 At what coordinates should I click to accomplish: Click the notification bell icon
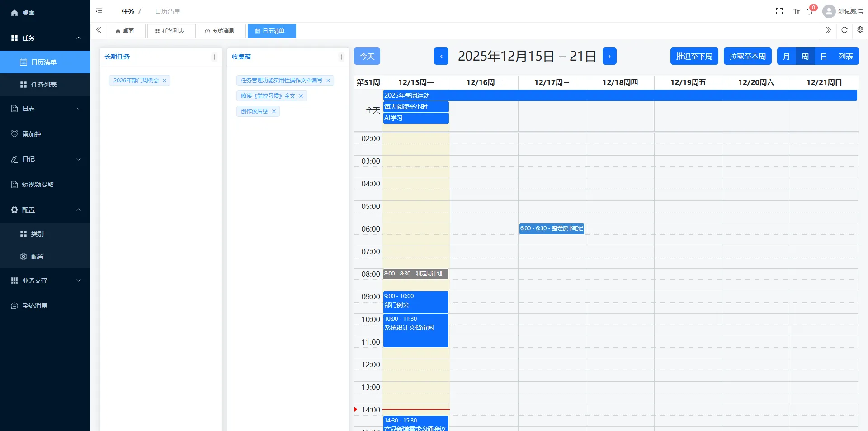pyautogui.click(x=809, y=12)
